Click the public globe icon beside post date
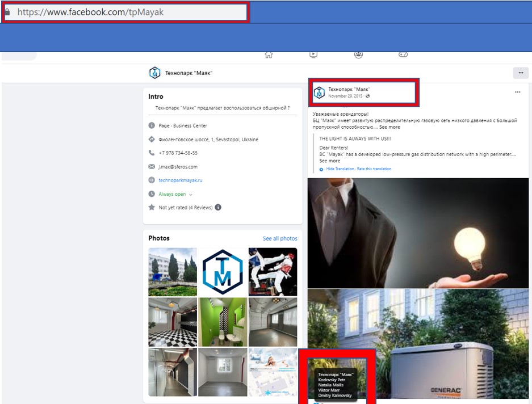 367,96
